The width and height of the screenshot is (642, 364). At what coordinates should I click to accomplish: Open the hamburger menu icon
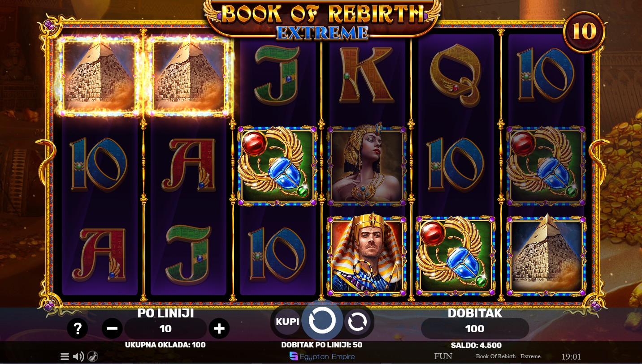tap(65, 356)
